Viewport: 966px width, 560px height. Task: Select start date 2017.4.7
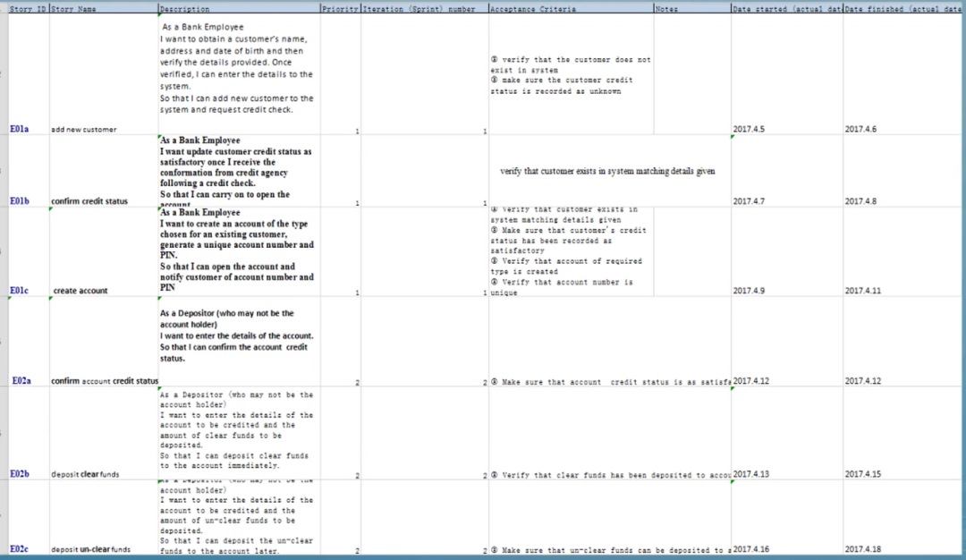[749, 201]
